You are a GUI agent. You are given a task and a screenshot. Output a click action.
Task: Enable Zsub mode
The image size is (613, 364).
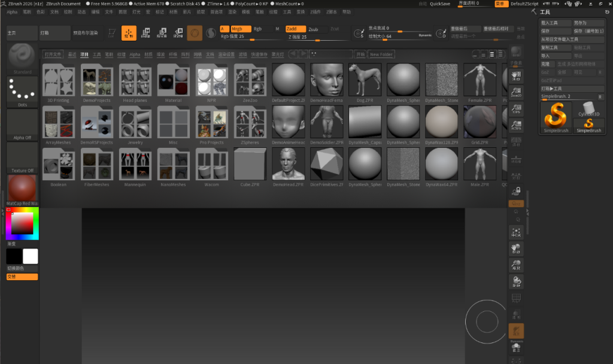click(x=314, y=29)
